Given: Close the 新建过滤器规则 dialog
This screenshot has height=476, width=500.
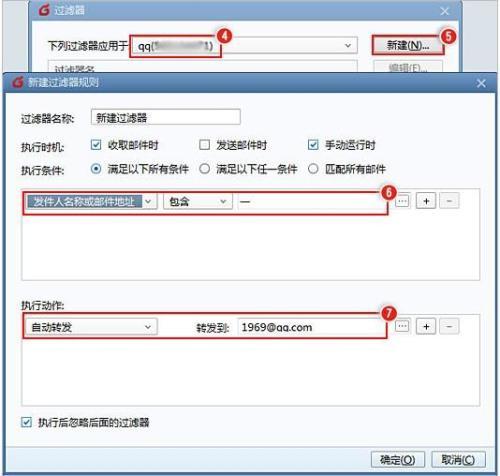Looking at the screenshot, I should [x=481, y=83].
